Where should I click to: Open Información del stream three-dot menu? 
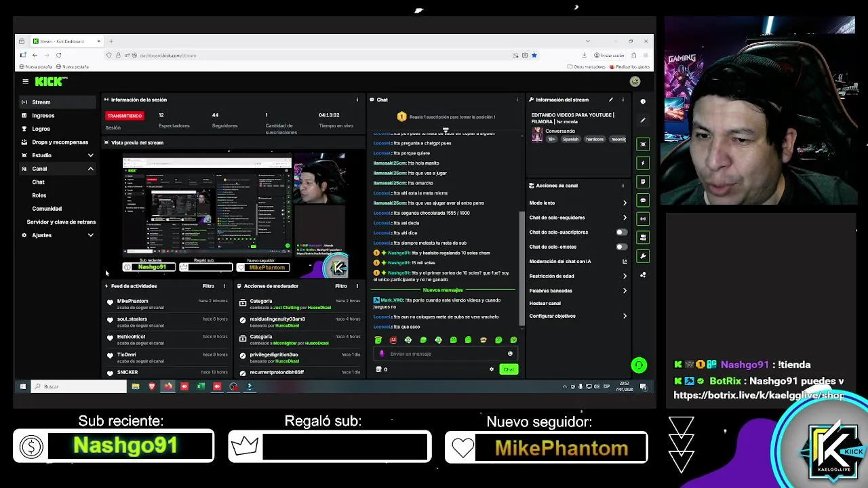pyautogui.click(x=623, y=100)
